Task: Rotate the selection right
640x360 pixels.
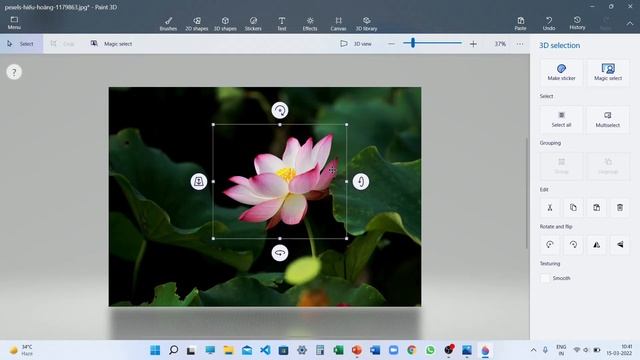Action: pyautogui.click(x=573, y=244)
